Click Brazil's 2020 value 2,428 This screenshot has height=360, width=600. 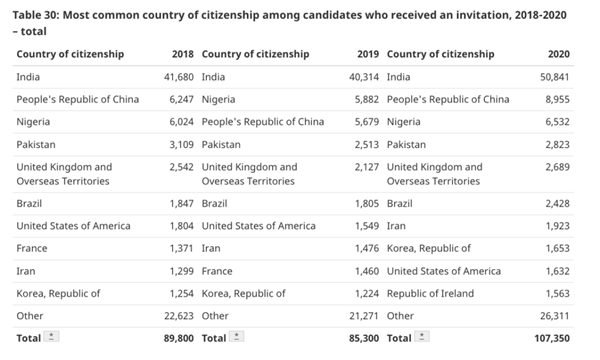tap(558, 204)
